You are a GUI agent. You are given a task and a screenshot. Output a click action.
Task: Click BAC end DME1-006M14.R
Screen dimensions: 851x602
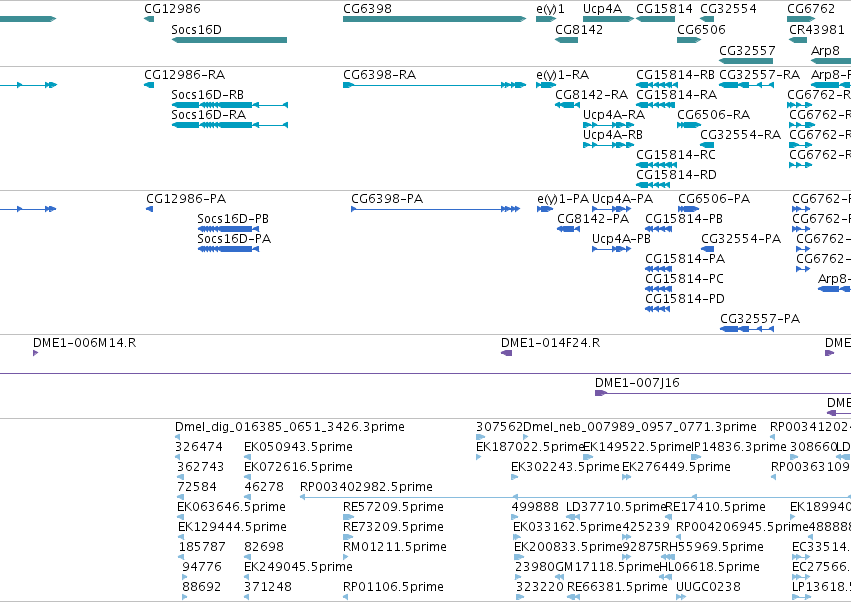click(x=35, y=353)
